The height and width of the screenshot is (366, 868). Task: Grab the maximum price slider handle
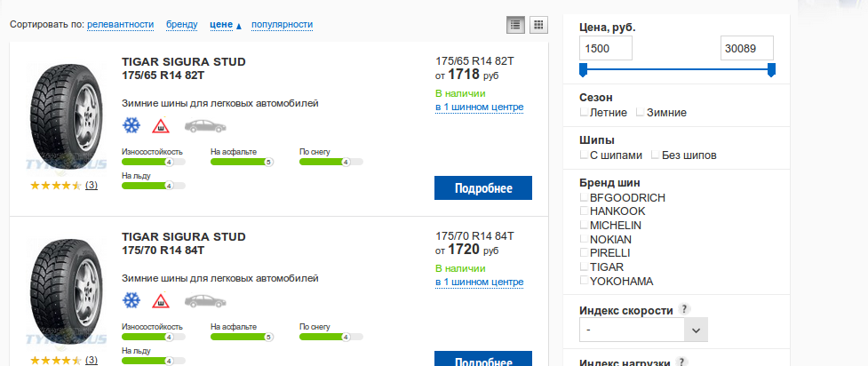pos(772,70)
